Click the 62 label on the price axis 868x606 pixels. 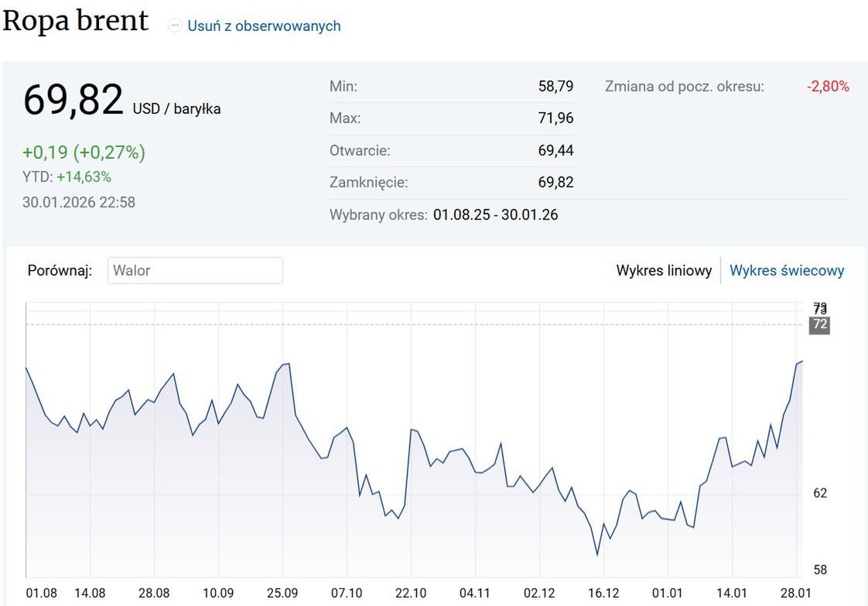pos(820,493)
